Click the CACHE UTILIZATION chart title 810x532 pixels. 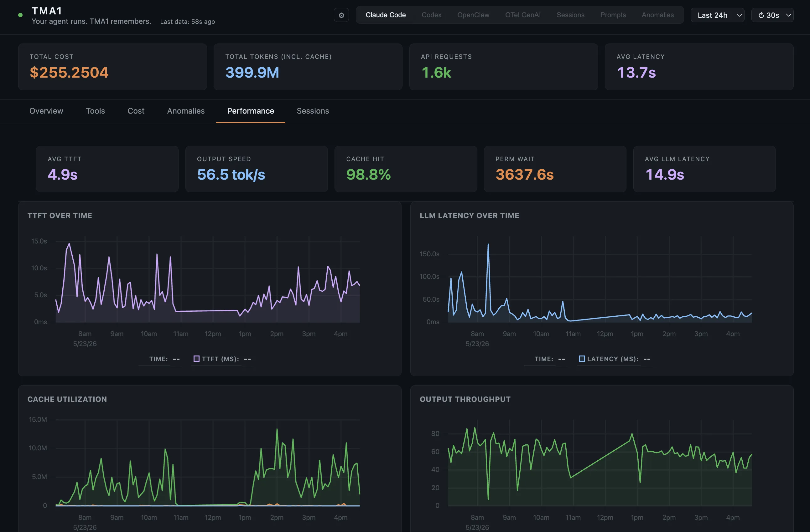67,399
